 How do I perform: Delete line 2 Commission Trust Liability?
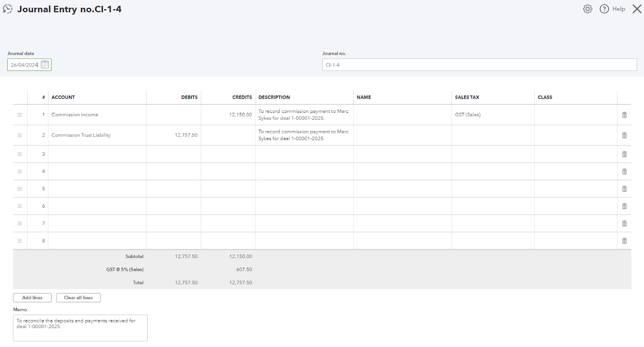624,135
